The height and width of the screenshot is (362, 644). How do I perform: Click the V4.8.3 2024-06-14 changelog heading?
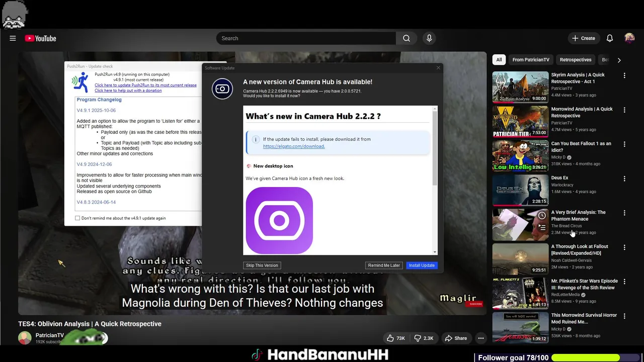(x=96, y=202)
